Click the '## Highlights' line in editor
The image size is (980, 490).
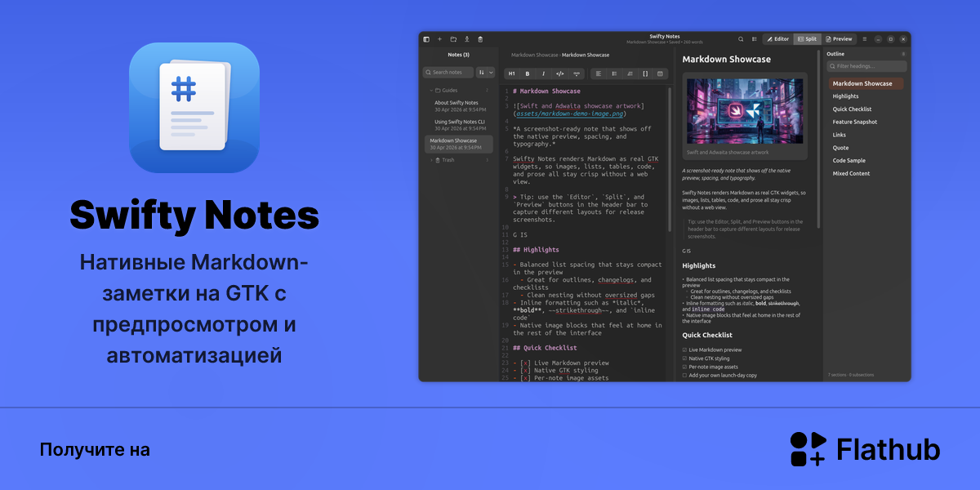(x=537, y=250)
